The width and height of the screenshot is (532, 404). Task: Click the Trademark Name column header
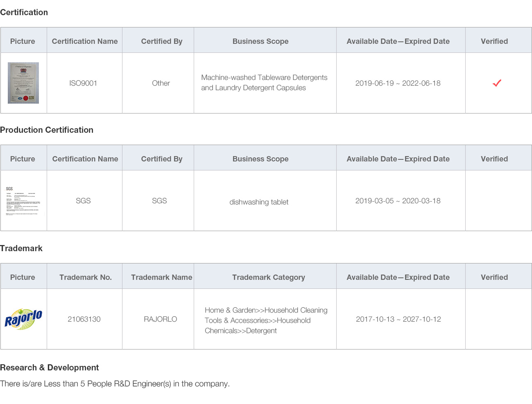[162, 277]
